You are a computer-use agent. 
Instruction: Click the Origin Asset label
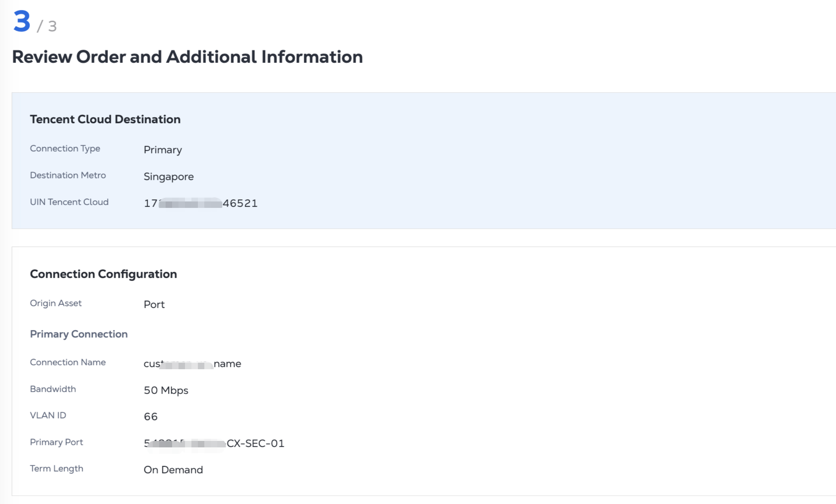56,303
